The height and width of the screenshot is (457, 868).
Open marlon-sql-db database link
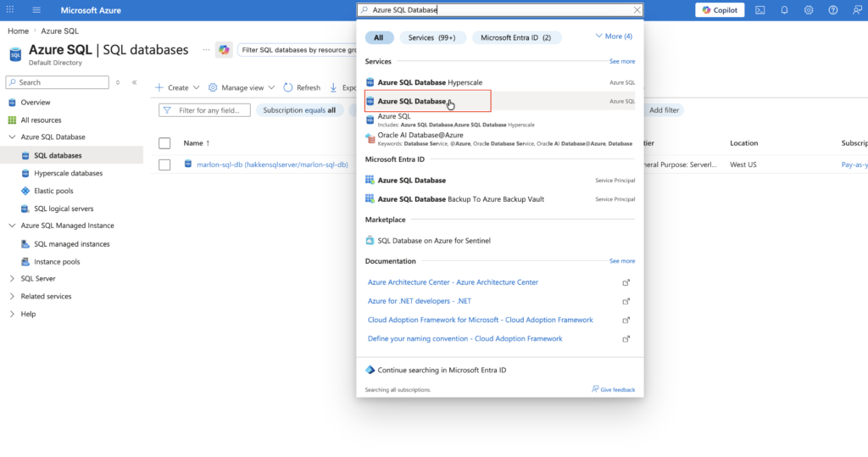coord(272,164)
